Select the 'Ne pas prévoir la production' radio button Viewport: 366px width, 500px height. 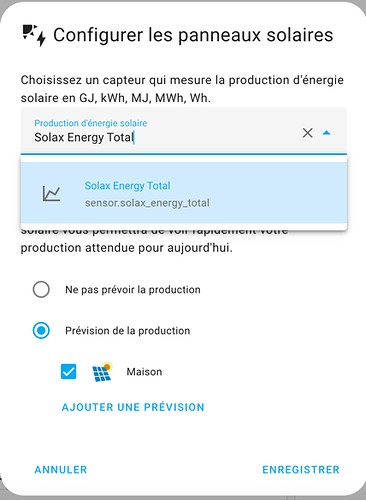tap(41, 289)
